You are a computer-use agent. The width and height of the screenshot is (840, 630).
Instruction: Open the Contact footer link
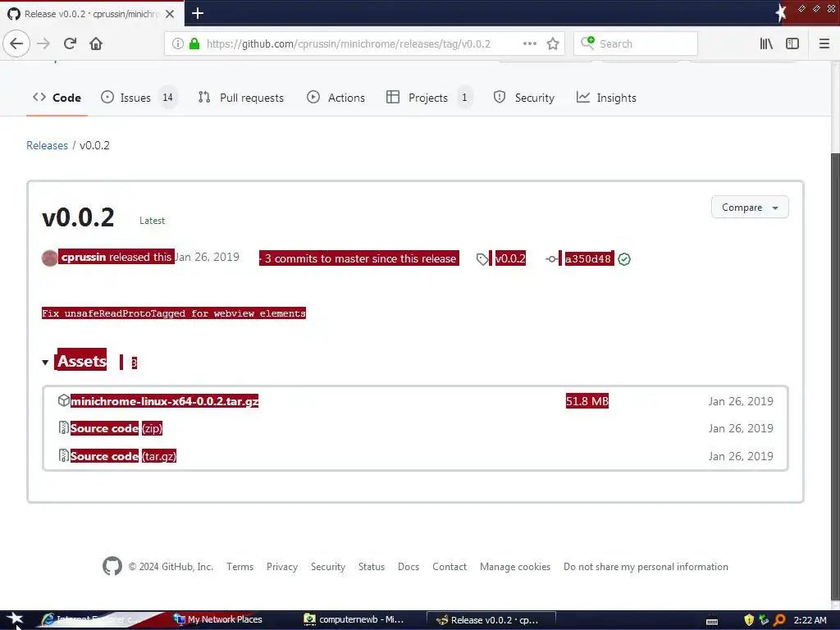pos(450,567)
